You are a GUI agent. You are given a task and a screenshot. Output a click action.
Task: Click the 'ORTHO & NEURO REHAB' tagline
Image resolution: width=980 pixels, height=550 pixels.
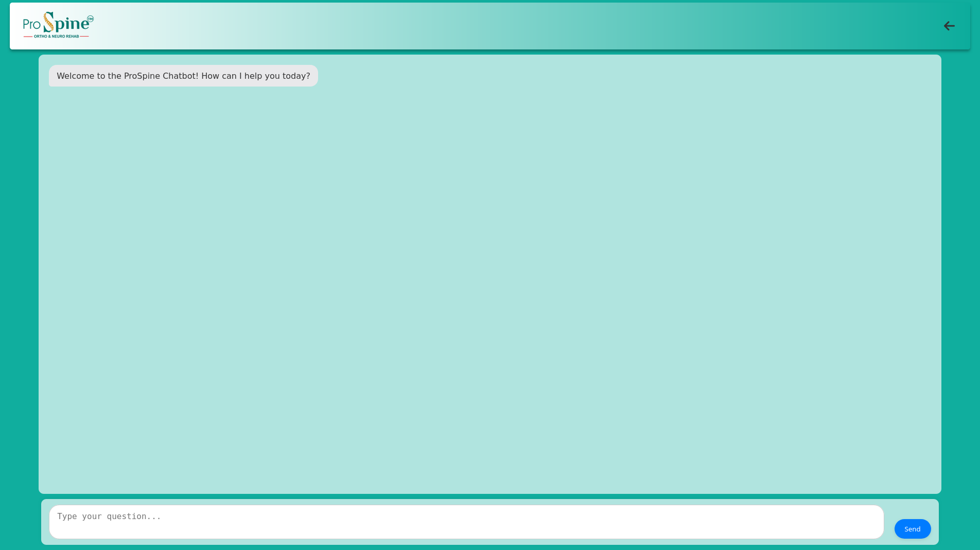coord(56,37)
